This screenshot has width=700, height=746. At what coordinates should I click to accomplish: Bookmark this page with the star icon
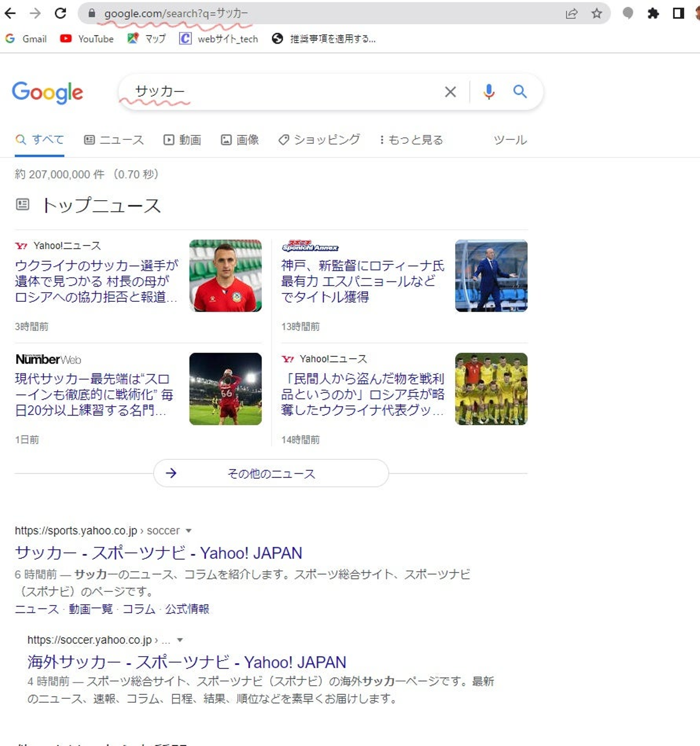[x=597, y=13]
